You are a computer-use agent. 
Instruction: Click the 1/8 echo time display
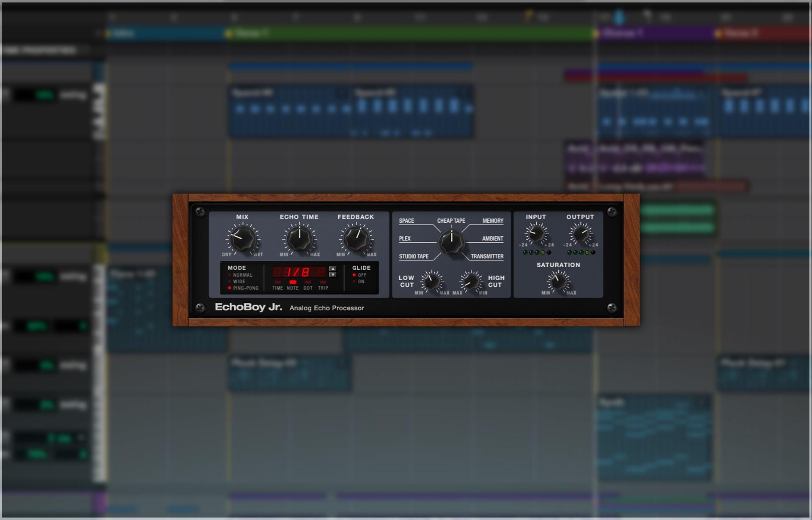[299, 272]
